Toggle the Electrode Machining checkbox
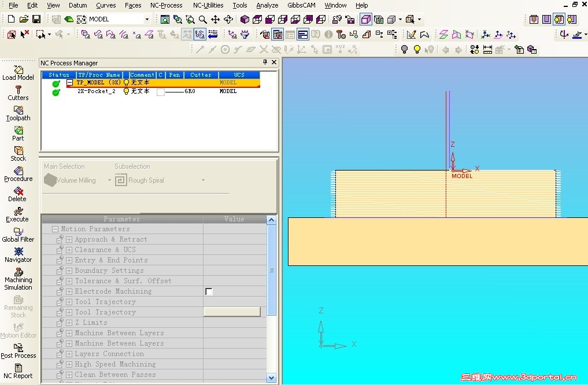Screen dimensions: 588x385 click(209, 291)
